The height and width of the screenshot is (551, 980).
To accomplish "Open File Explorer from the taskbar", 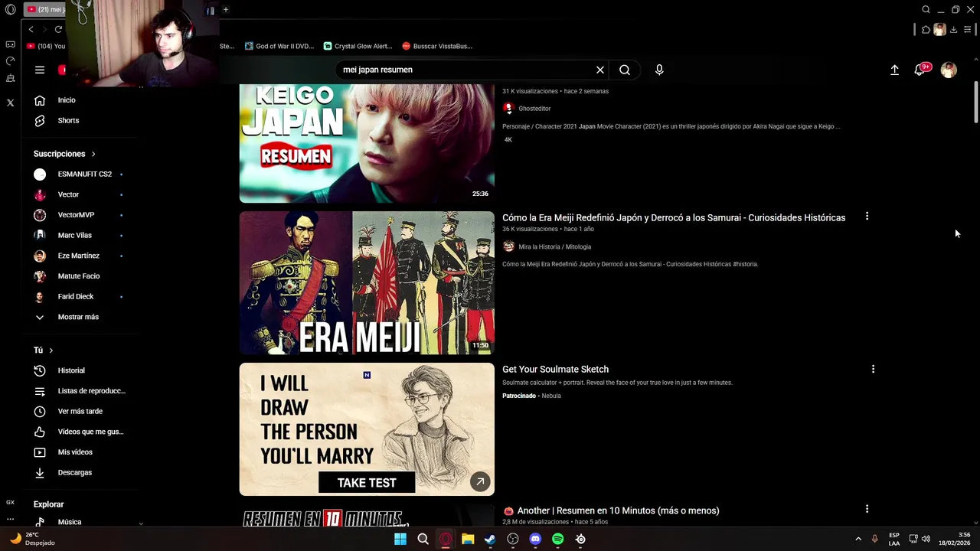I will 468,539.
